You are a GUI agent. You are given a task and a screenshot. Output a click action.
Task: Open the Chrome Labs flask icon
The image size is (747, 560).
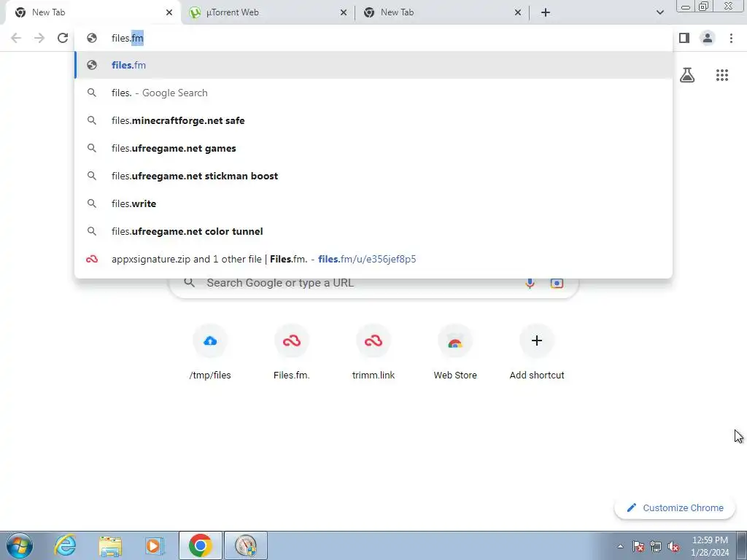[687, 75]
